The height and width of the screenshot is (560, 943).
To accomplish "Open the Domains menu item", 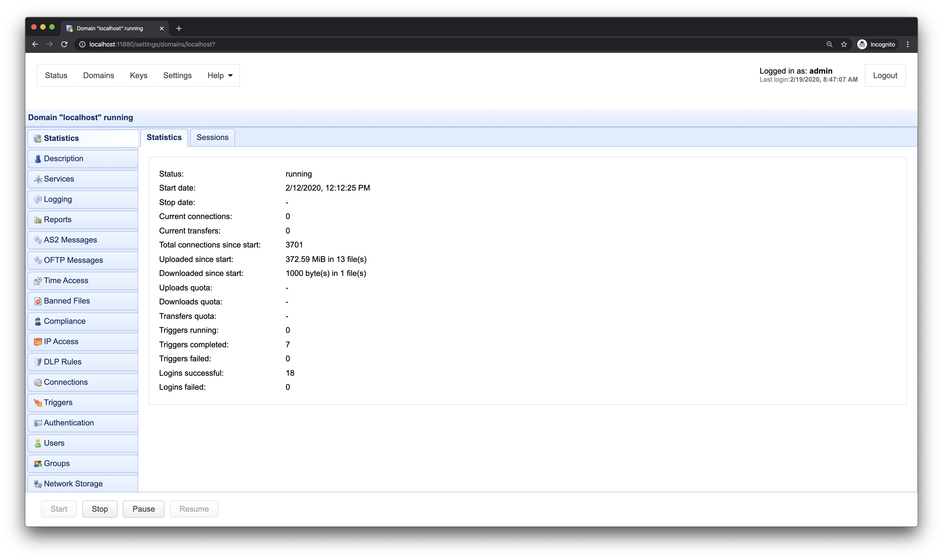I will click(x=99, y=75).
